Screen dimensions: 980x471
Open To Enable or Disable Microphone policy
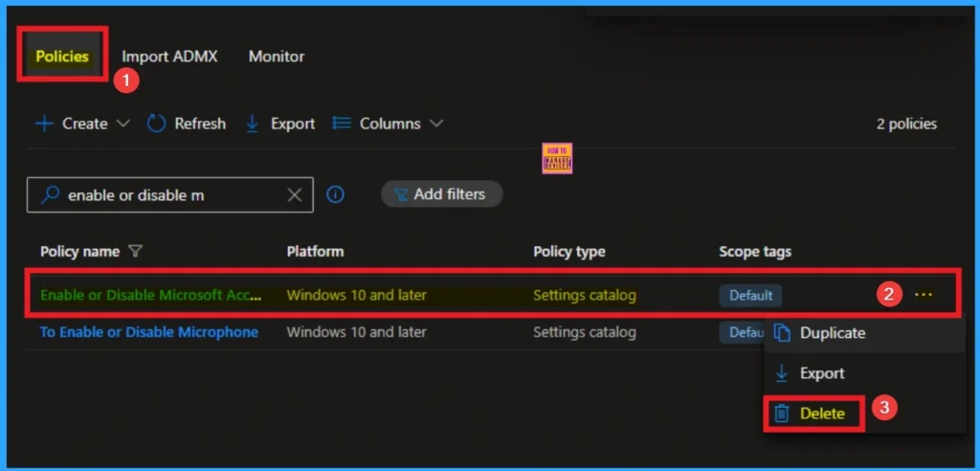(x=149, y=332)
